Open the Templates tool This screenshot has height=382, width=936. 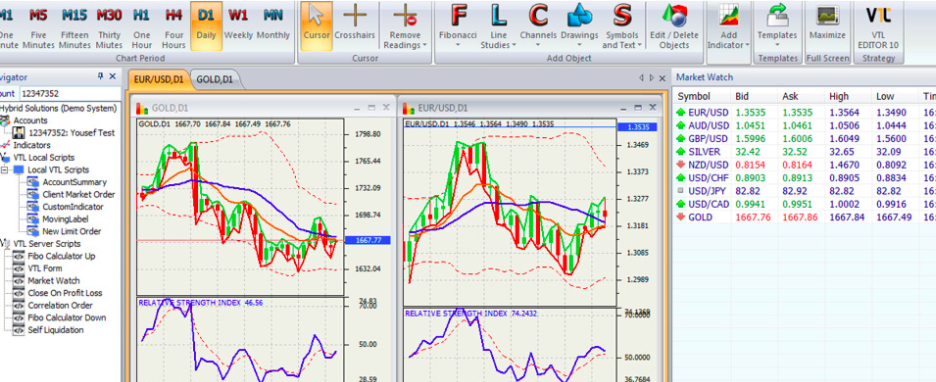click(x=777, y=24)
